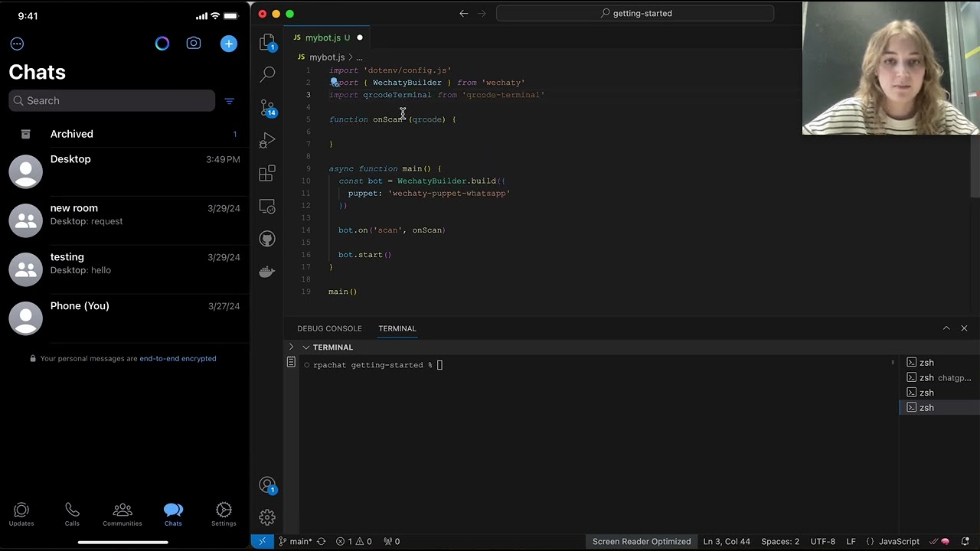Open Meta AI circle in WhatsApp

[162, 44]
